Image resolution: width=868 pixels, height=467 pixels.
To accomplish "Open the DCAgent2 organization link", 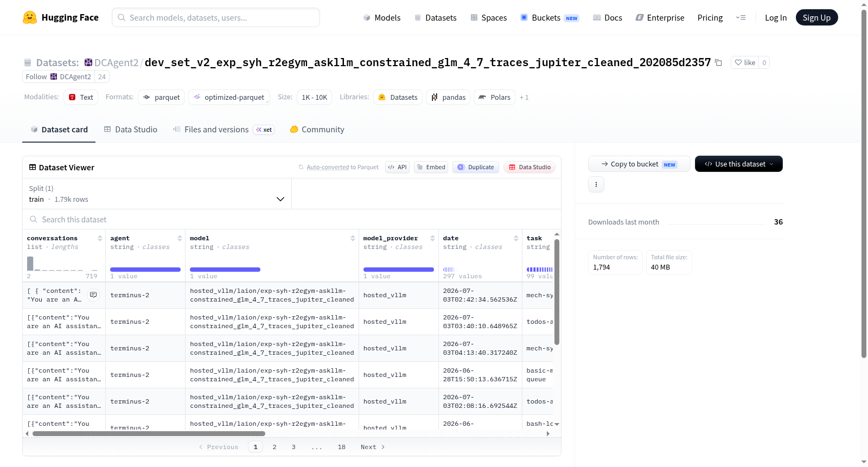I will (116, 62).
